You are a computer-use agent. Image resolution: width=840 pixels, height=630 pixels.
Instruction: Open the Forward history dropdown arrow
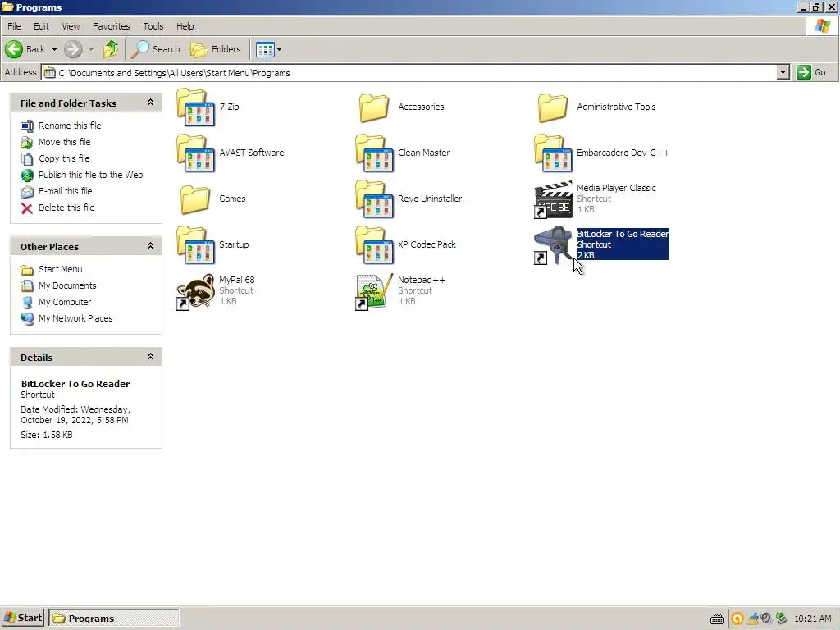(x=91, y=49)
